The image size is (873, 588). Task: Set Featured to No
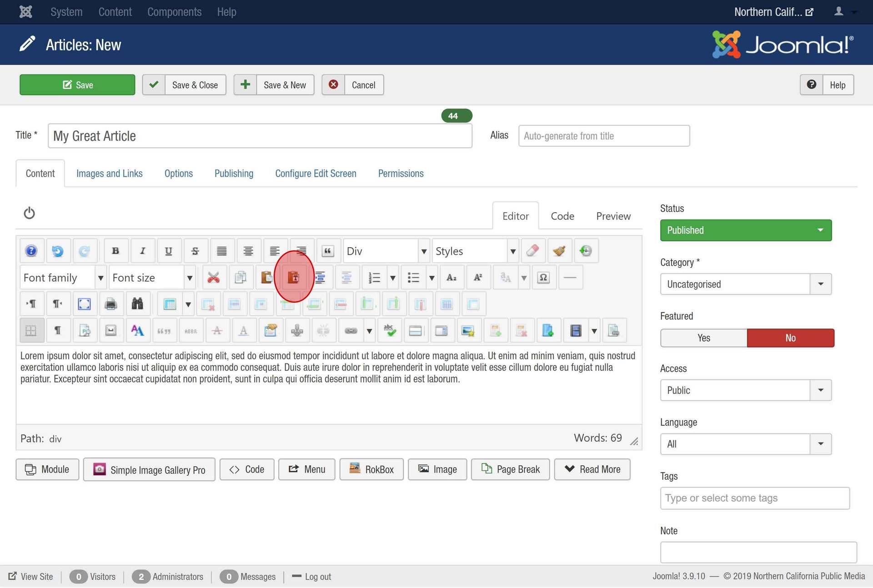[790, 338]
